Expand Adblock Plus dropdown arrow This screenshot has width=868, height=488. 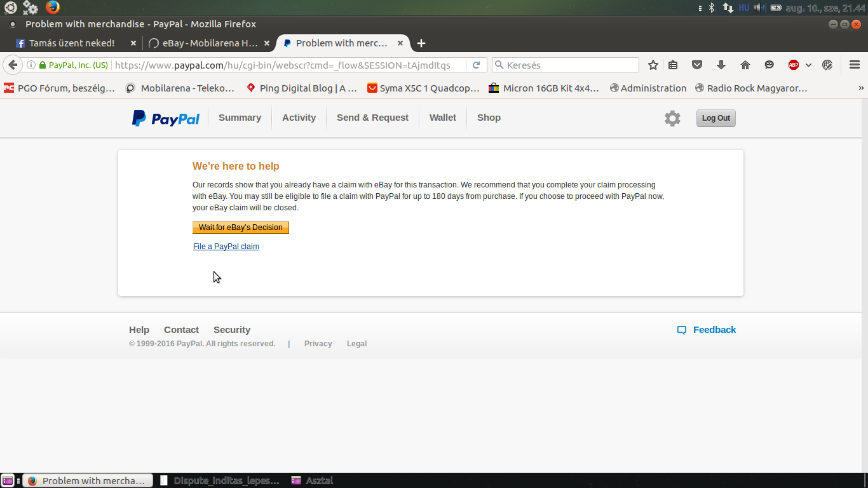pos(808,65)
